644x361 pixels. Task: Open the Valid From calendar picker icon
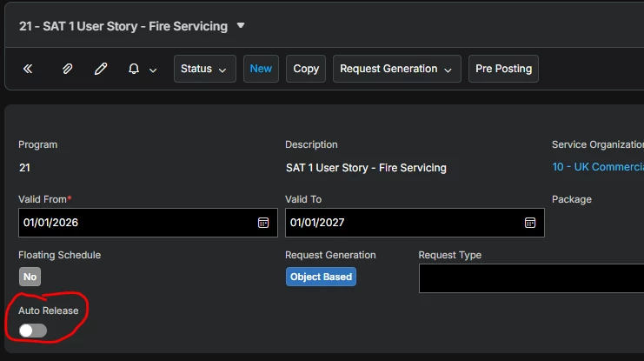[x=263, y=223]
